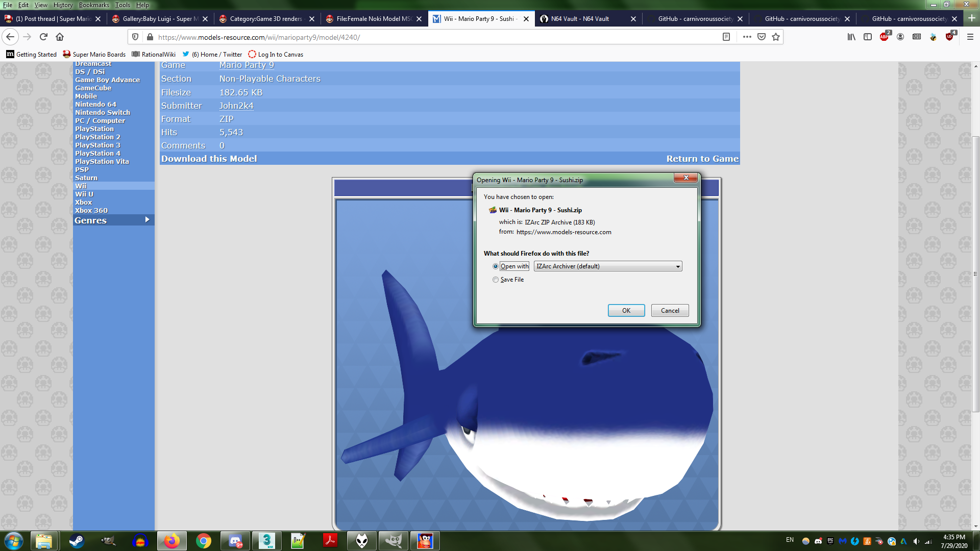This screenshot has width=980, height=551.
Task: Switch to Gallery:Baby Luigi tab
Action: point(160,18)
